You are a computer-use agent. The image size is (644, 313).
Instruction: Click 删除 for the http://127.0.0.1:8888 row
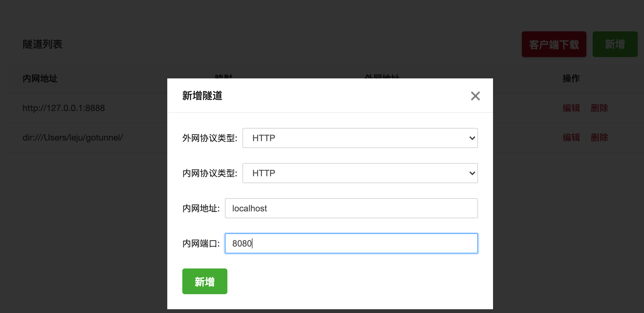click(599, 108)
